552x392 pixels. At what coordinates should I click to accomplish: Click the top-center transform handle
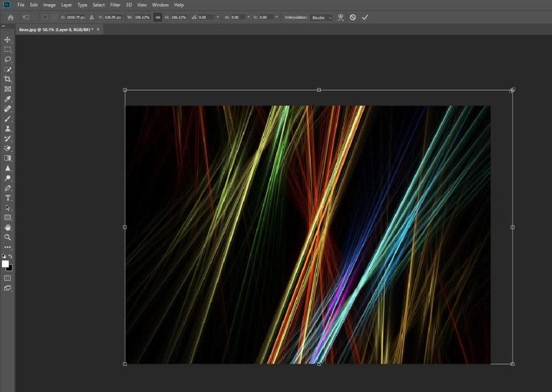(319, 90)
